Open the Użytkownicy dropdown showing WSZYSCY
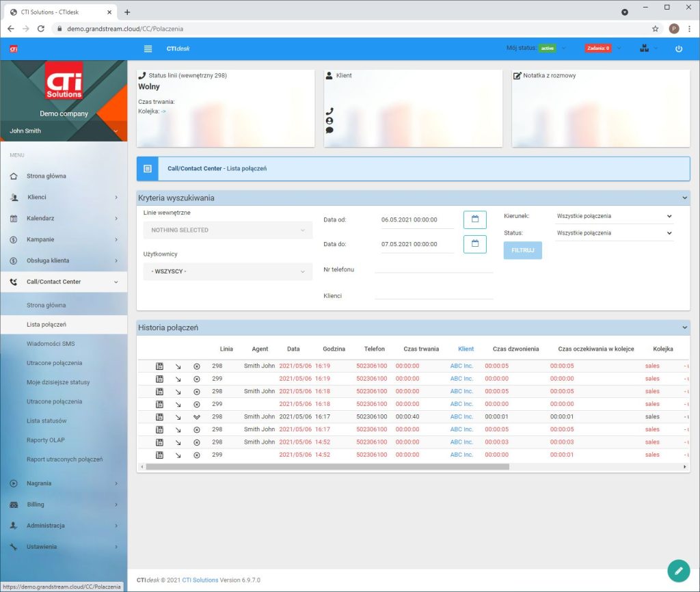Screen dimensions: 700x592 [x=228, y=271]
